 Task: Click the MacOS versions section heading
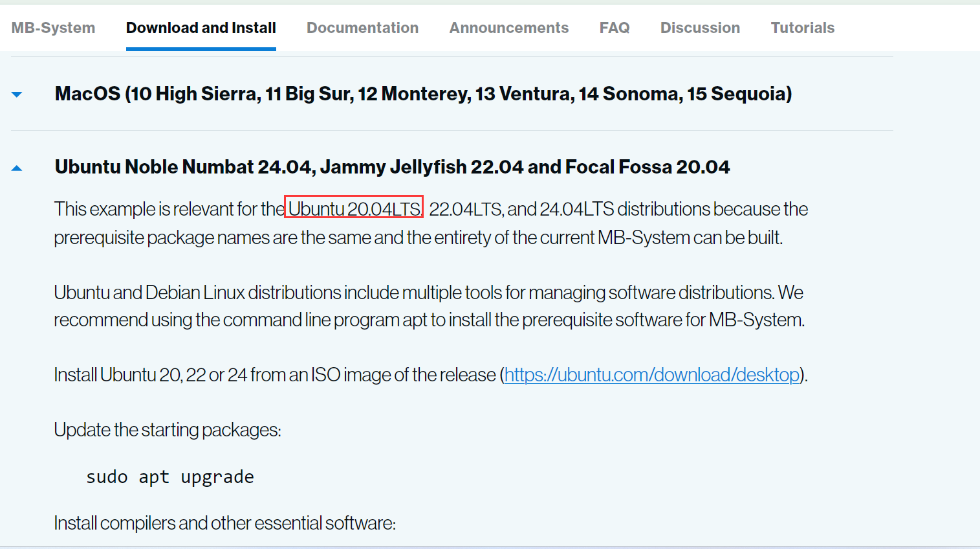[x=423, y=94]
